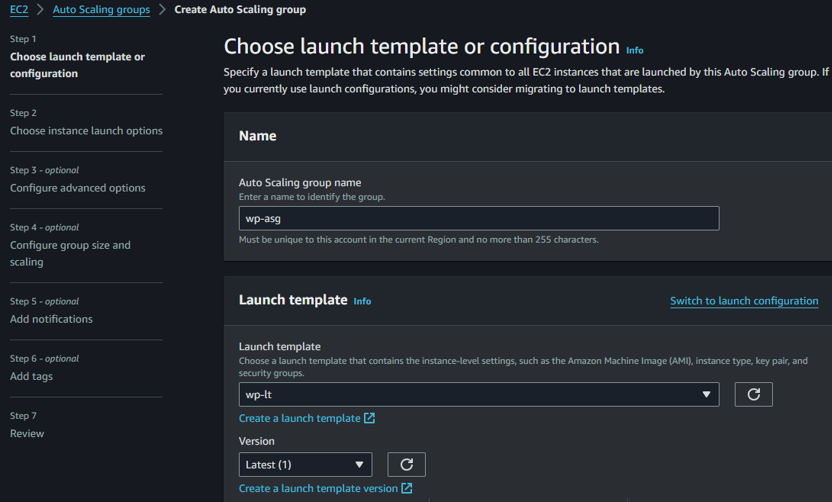Open the EC2 breadcrumb link
This screenshot has height=502, width=832.
[19, 10]
